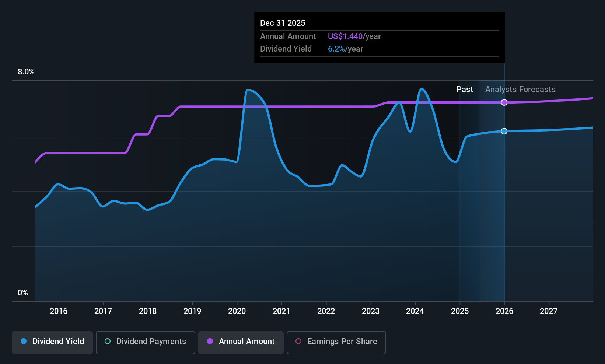
Task: Enable the Earnings Per Share series
Action: (336, 343)
